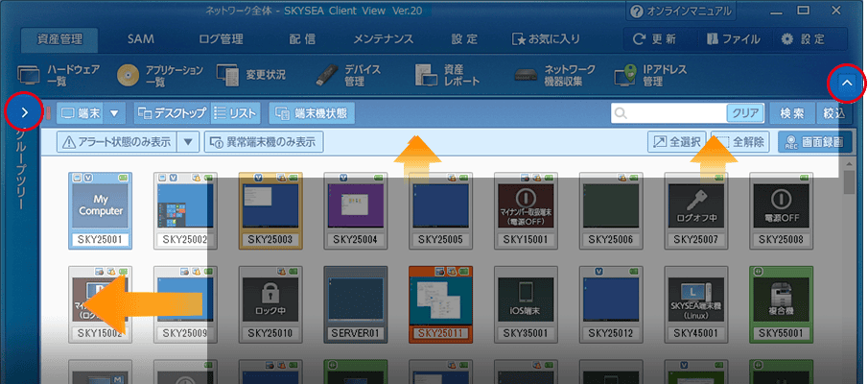This screenshot has height=384, width=868.
Task: Click the 絞込 filter button
Action: pos(833,113)
